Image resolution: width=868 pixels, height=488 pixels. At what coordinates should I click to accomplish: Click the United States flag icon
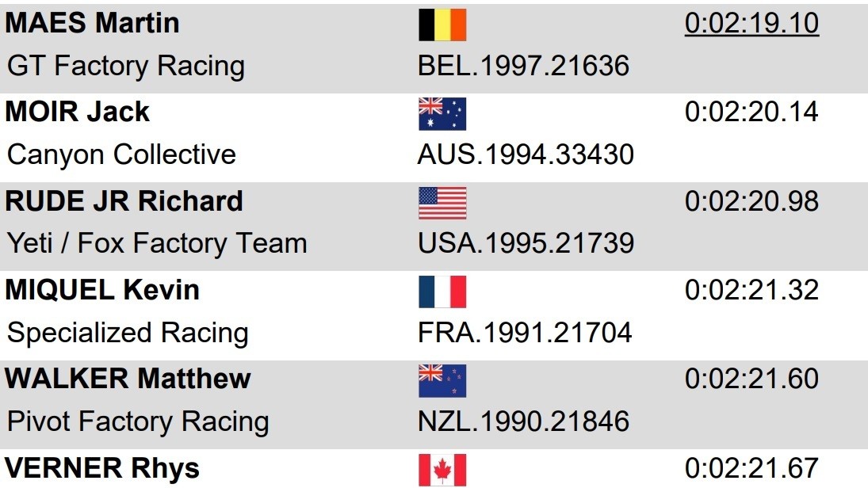[442, 203]
